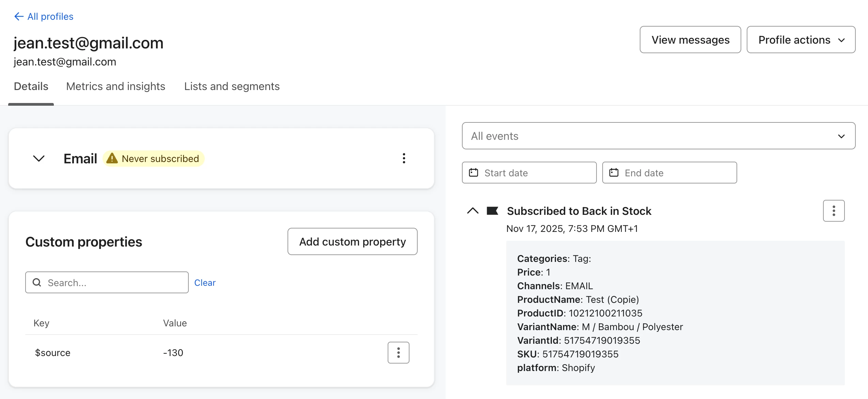Click the End date calendar icon

[614, 173]
